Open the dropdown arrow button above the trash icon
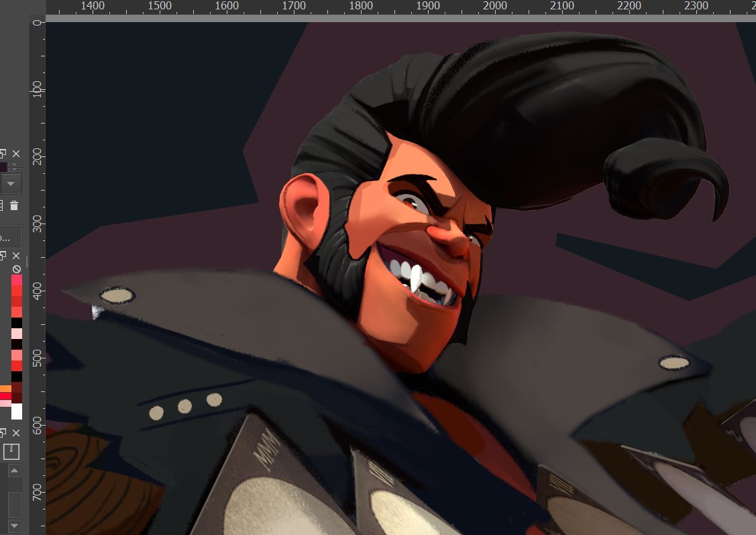 [11, 184]
